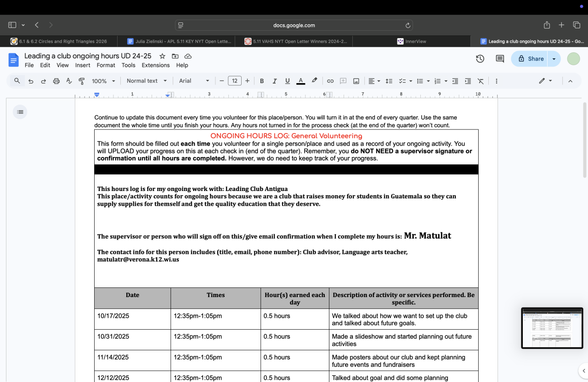Toggle the bulleted list
588x382 pixels.
click(x=420, y=81)
